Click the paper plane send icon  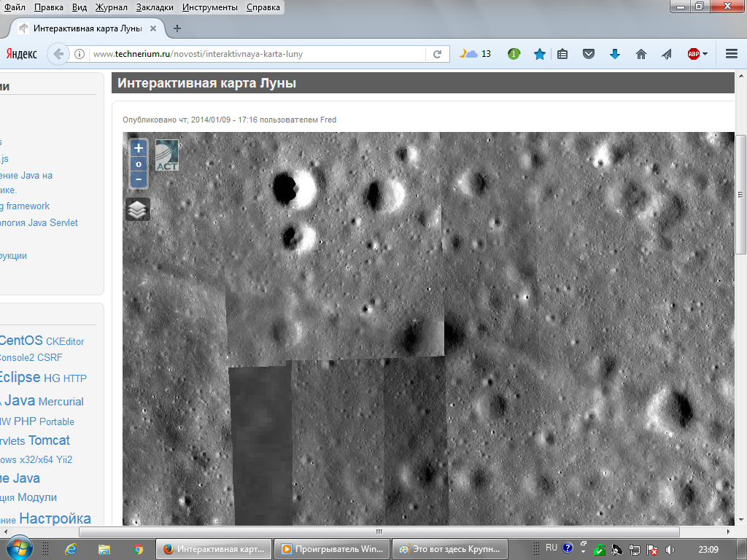[667, 54]
